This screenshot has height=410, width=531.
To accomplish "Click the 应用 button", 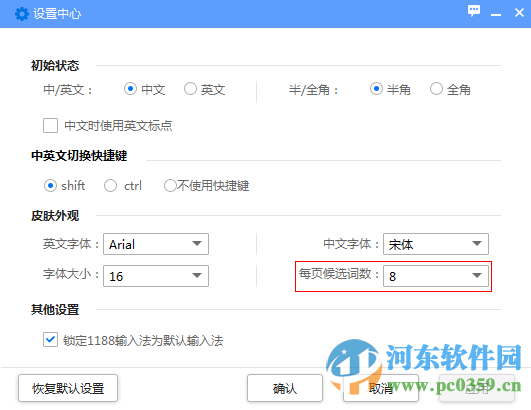I will (477, 388).
